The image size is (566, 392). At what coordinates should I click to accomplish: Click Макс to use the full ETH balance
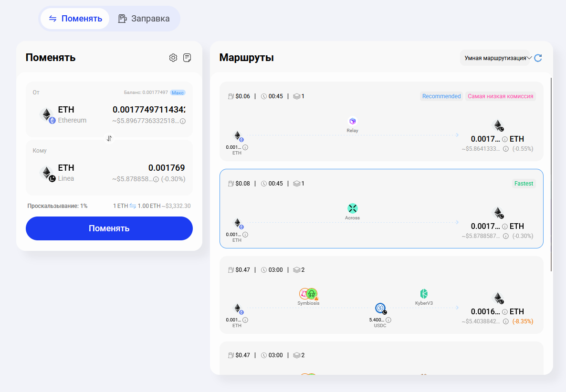pyautogui.click(x=178, y=93)
